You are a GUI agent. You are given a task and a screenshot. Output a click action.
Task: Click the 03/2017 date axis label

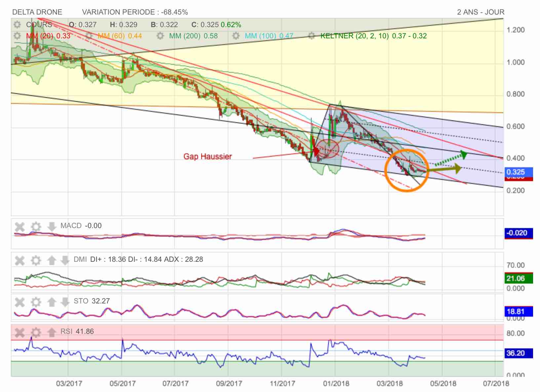tap(69, 384)
